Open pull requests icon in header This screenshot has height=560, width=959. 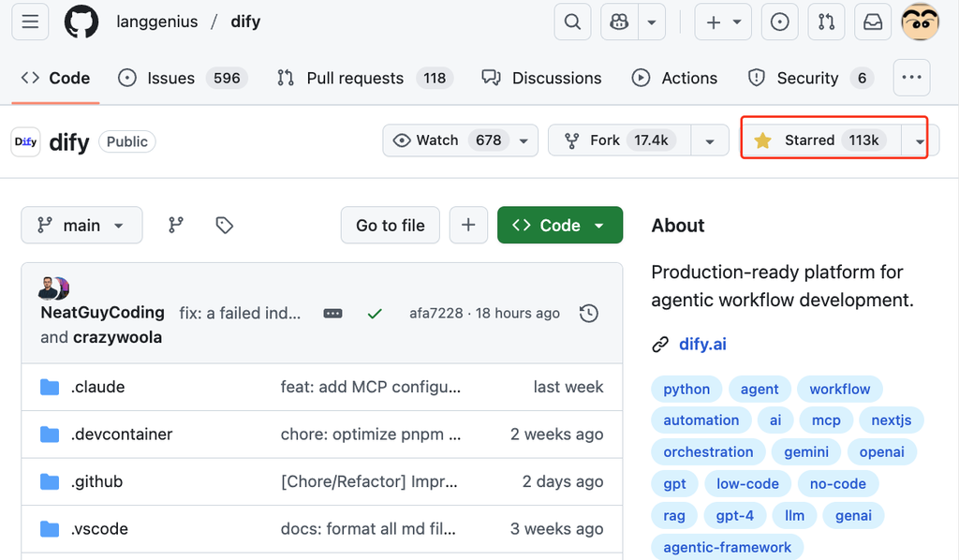tap(826, 22)
